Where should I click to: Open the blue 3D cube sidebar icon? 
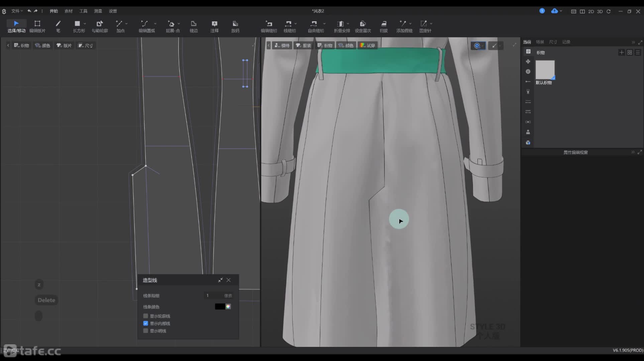(528, 143)
